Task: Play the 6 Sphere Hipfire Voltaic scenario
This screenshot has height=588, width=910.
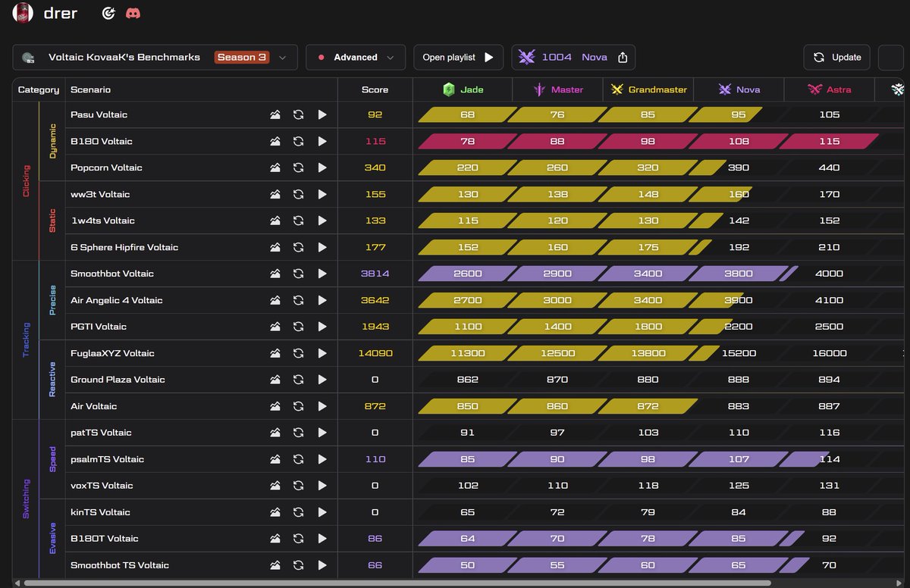Action: [x=322, y=247]
